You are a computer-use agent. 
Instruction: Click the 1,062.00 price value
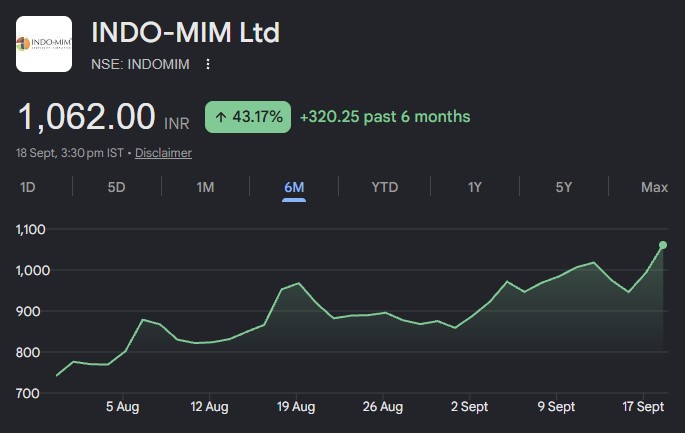[x=86, y=117]
